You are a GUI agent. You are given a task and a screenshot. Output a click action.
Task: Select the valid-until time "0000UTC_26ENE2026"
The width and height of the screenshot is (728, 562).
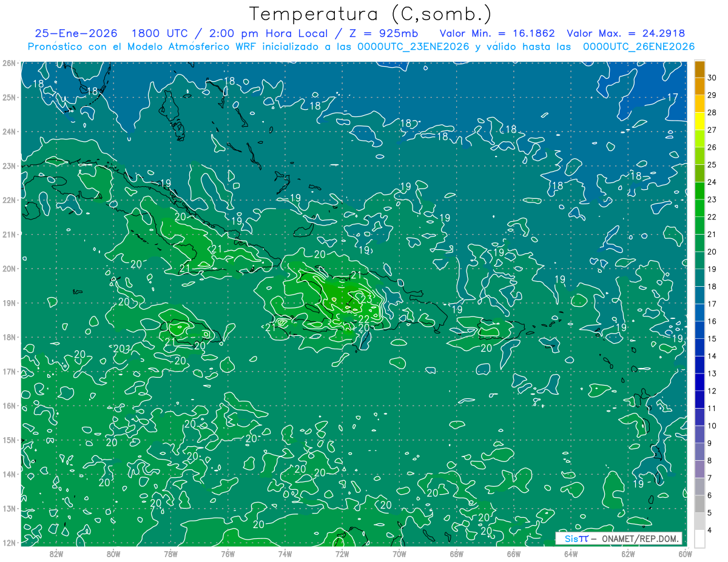(638, 47)
